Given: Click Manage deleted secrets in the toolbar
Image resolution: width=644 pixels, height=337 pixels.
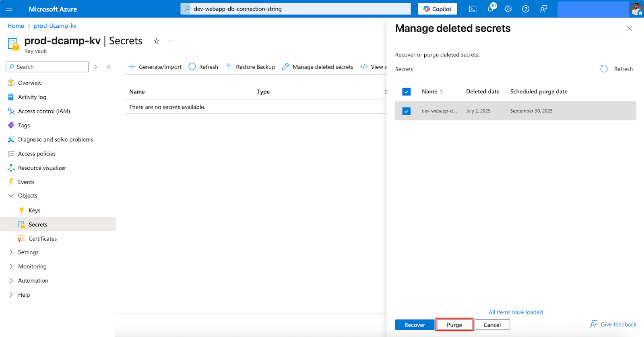Looking at the screenshot, I should pos(318,67).
